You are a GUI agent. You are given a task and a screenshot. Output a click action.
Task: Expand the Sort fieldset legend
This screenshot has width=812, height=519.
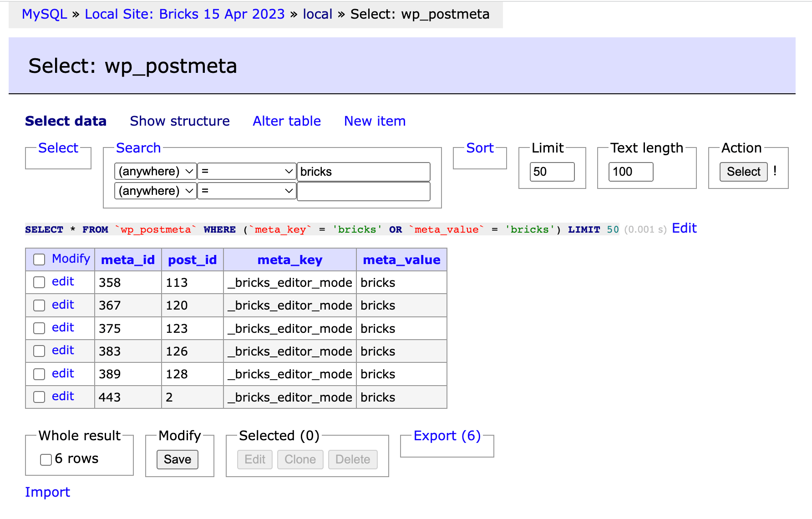[480, 148]
